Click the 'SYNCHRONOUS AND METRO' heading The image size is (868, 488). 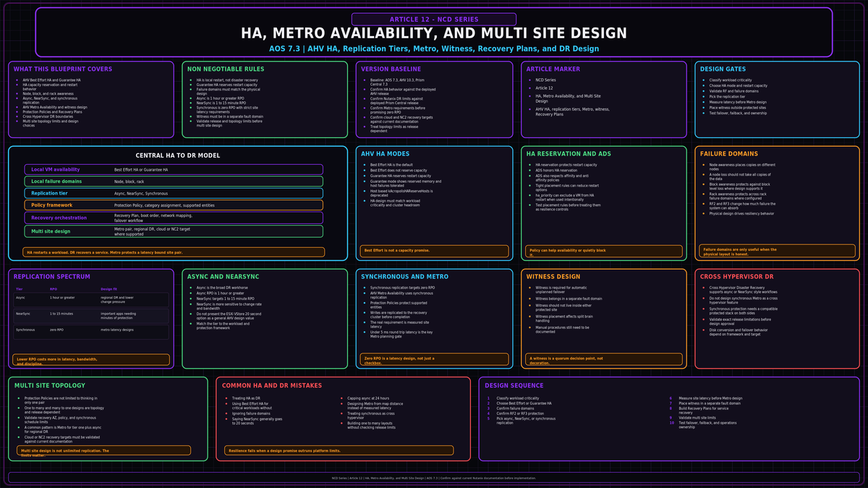click(x=405, y=277)
